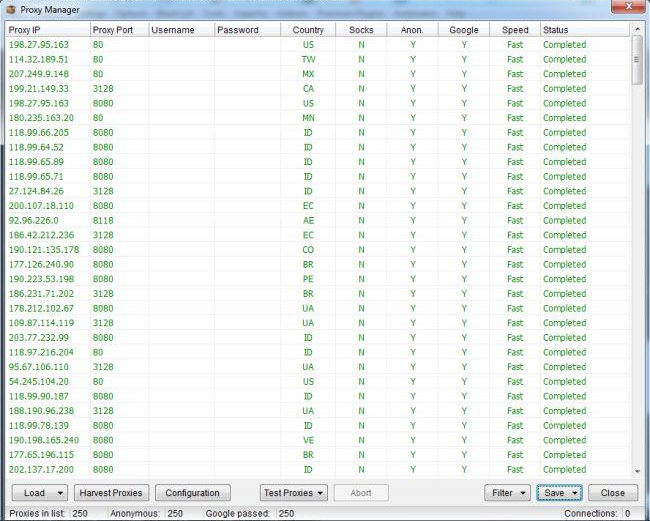Sort by the Speed column header
This screenshot has height=521, width=650.
(515, 30)
